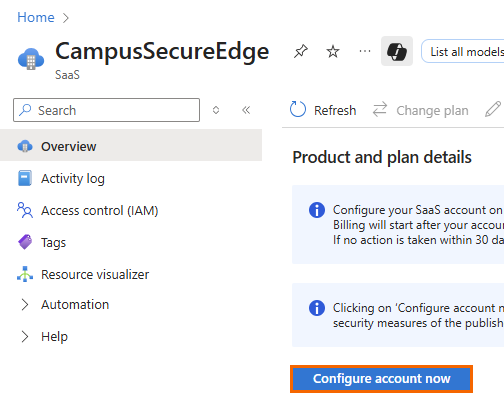Add CampusSecureEdge to favorites star

tap(333, 51)
